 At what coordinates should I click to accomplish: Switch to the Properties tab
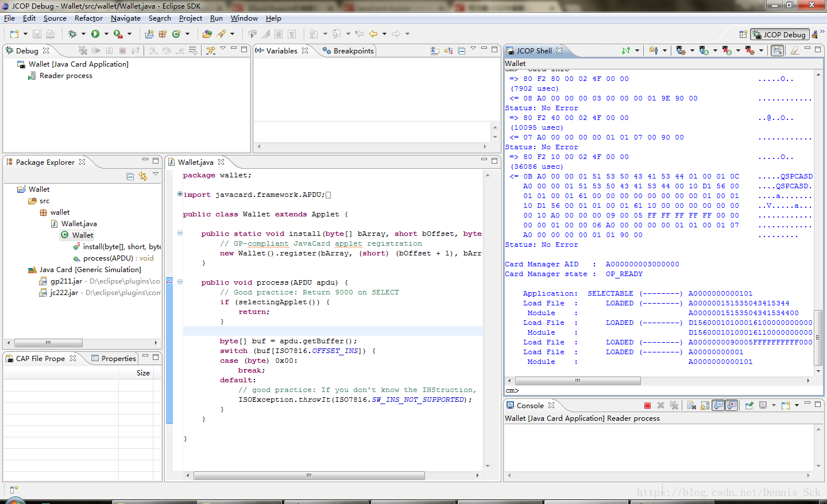tap(113, 358)
